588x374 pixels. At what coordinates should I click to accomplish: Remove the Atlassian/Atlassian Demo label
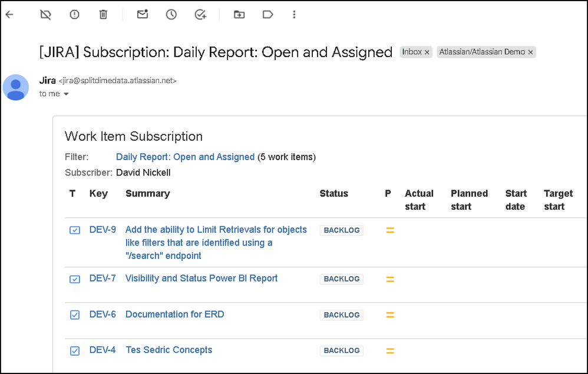coord(530,52)
